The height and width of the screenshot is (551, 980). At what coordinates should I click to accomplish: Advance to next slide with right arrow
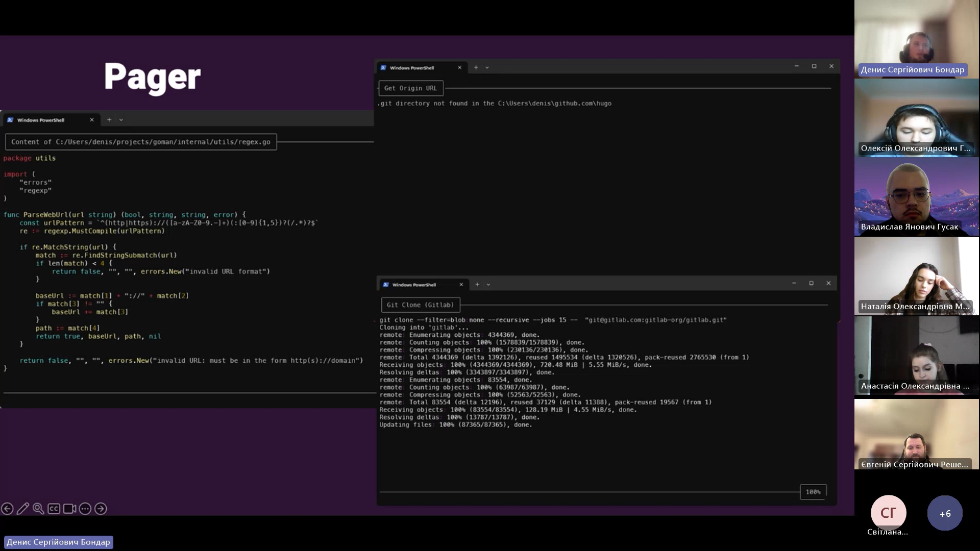coord(101,509)
